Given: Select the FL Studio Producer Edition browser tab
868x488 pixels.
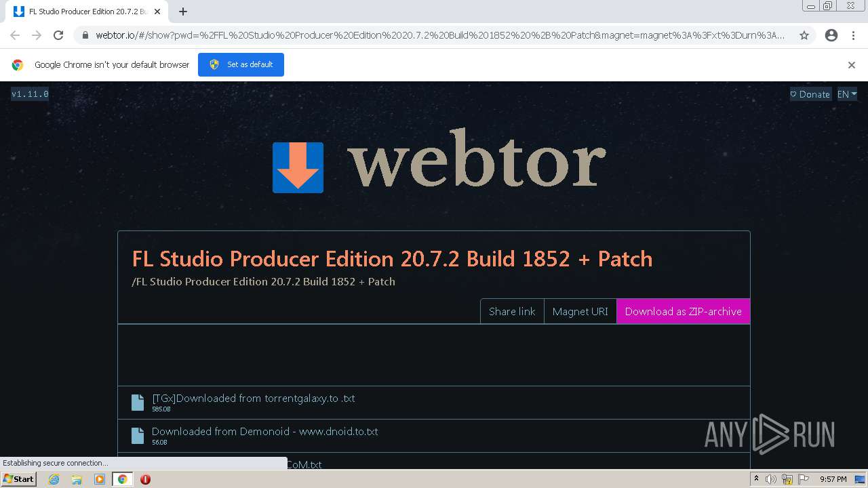Looking at the screenshot, I should 87,12.
